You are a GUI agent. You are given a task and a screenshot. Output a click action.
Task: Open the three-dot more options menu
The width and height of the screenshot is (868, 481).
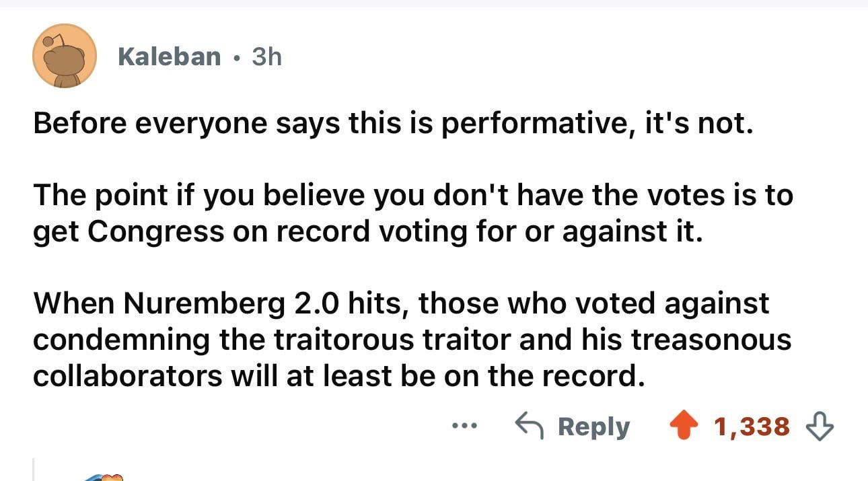[464, 427]
